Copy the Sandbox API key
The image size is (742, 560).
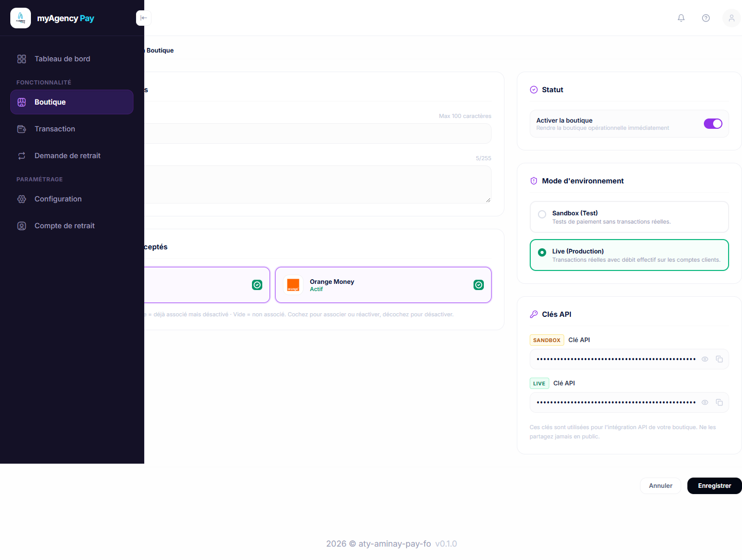(x=719, y=359)
